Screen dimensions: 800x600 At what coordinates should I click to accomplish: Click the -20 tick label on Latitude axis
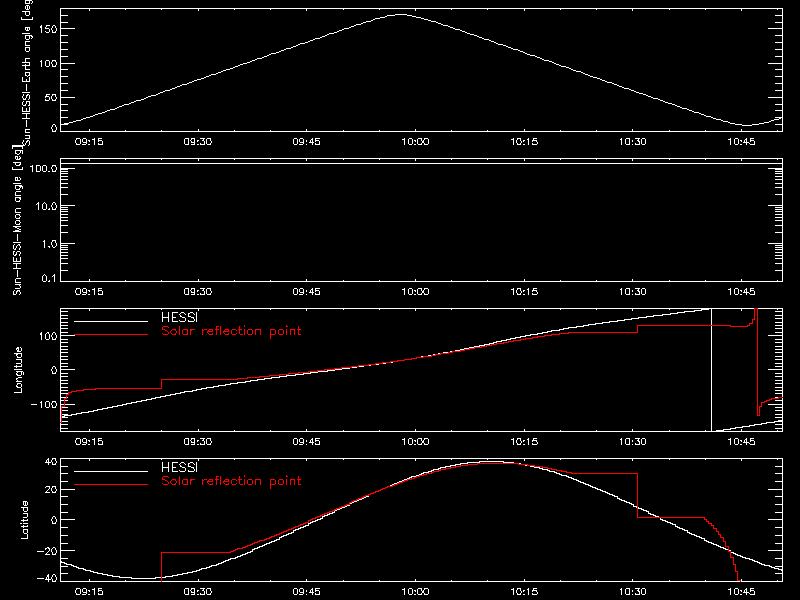click(47, 551)
